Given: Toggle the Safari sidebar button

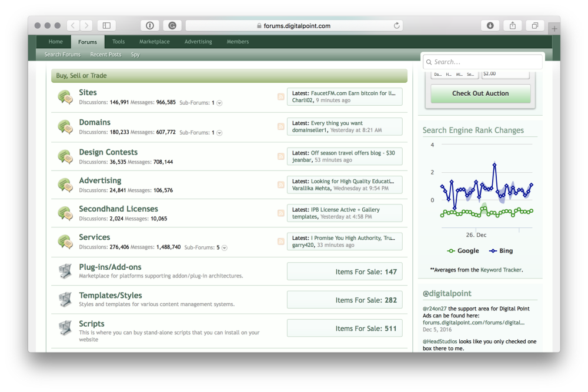Looking at the screenshot, I should click(106, 25).
